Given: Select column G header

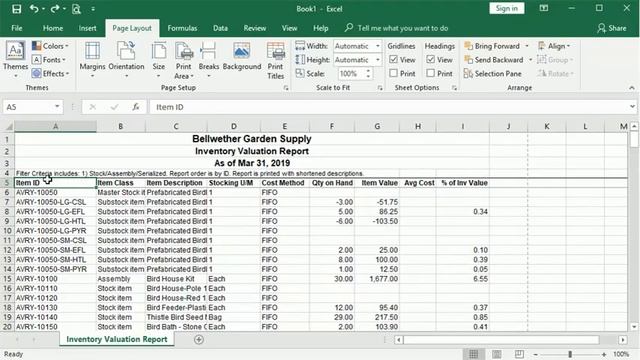Looking at the screenshot, I should point(377,127).
